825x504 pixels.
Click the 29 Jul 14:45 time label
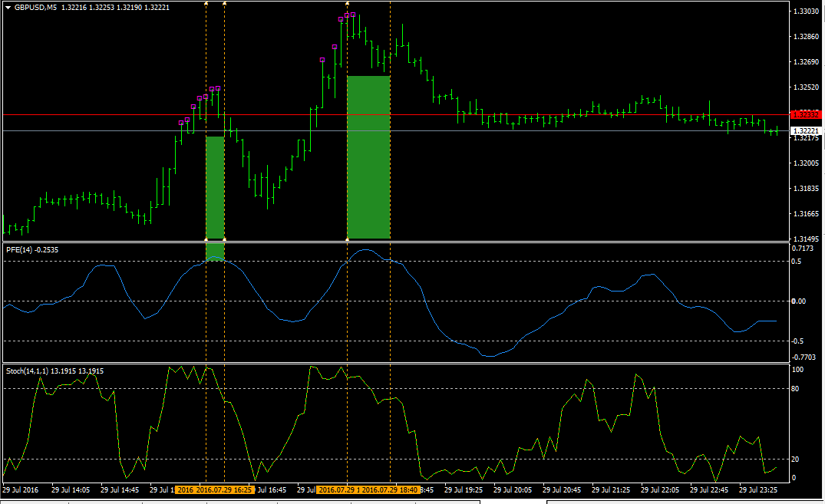click(120, 489)
